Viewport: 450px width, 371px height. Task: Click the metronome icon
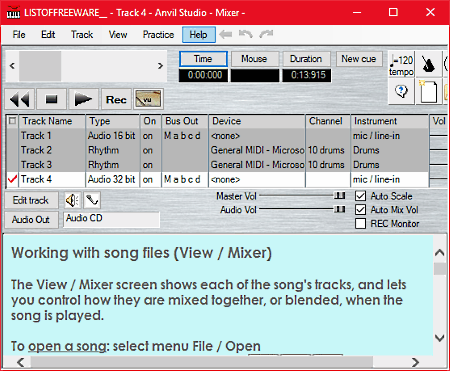point(428,64)
